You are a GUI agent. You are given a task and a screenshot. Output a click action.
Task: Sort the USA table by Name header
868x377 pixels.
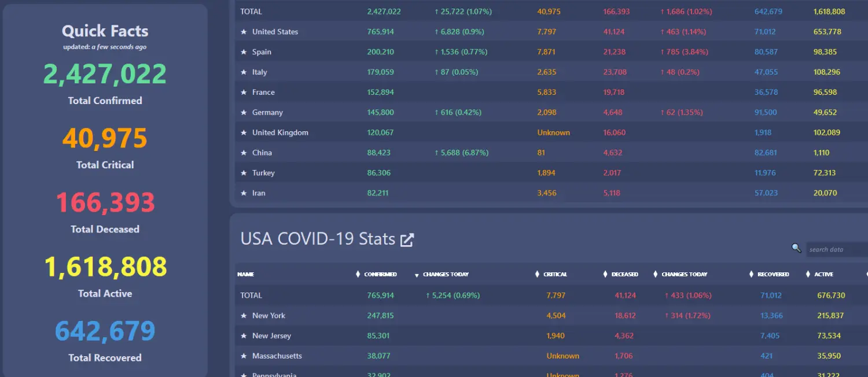246,274
